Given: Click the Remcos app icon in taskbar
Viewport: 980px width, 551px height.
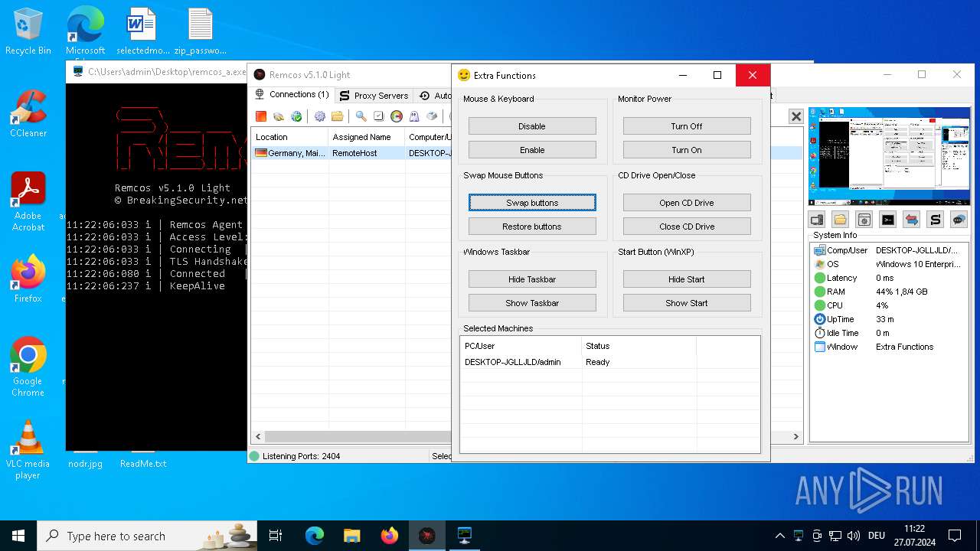Looking at the screenshot, I should pyautogui.click(x=426, y=536).
